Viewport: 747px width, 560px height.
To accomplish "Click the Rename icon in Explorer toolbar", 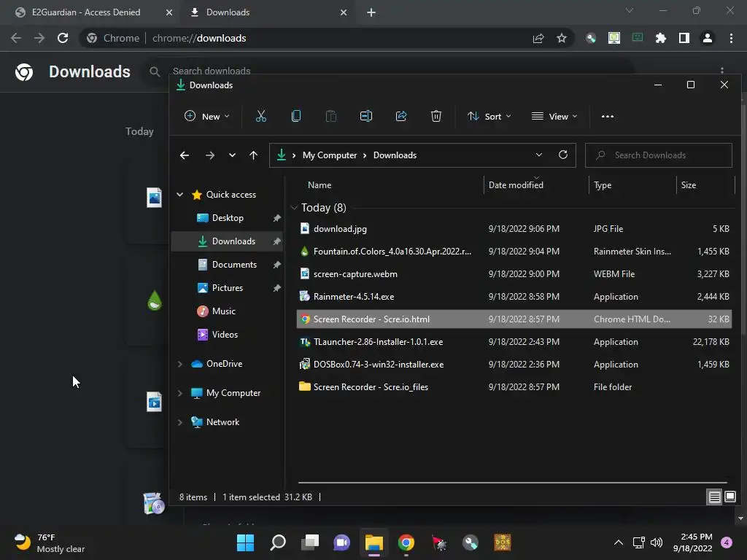I will pos(366,116).
